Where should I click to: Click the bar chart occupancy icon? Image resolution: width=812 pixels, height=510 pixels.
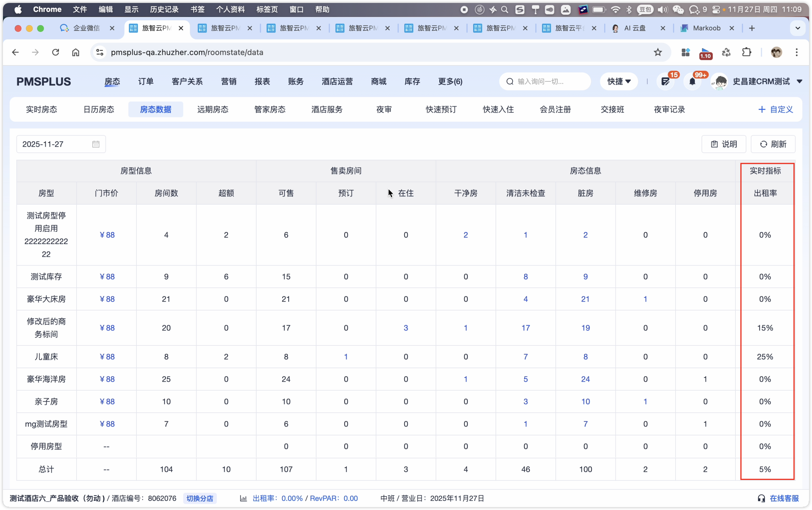tap(243, 498)
